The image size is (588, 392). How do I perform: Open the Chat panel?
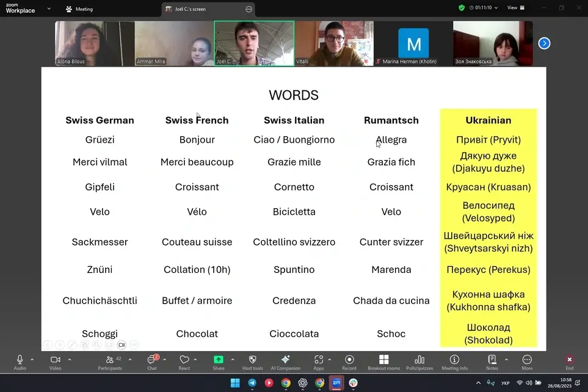click(x=151, y=360)
